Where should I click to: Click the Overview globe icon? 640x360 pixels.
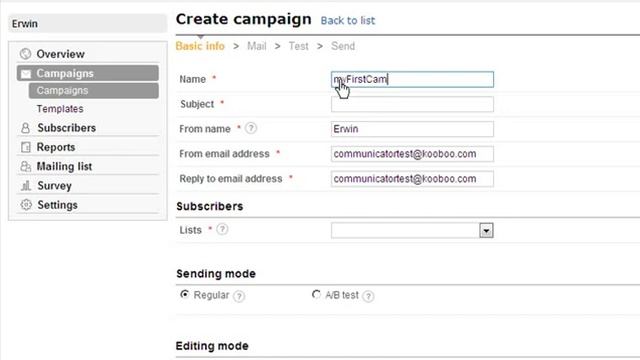tap(25, 54)
